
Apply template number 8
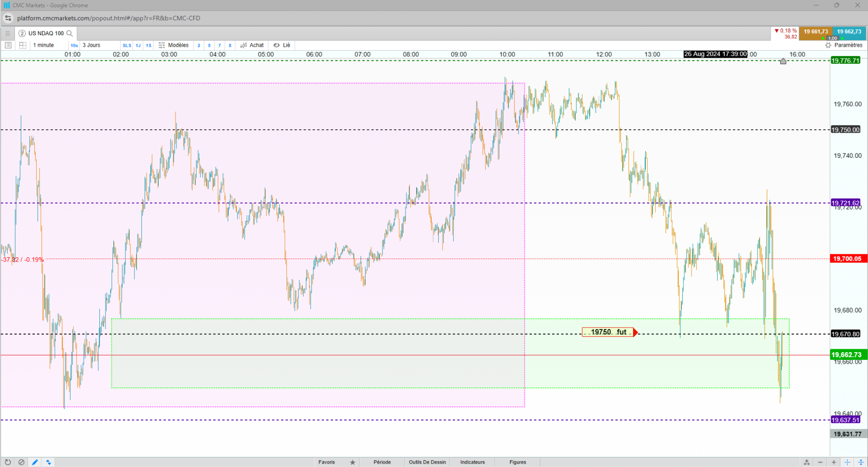coord(230,45)
